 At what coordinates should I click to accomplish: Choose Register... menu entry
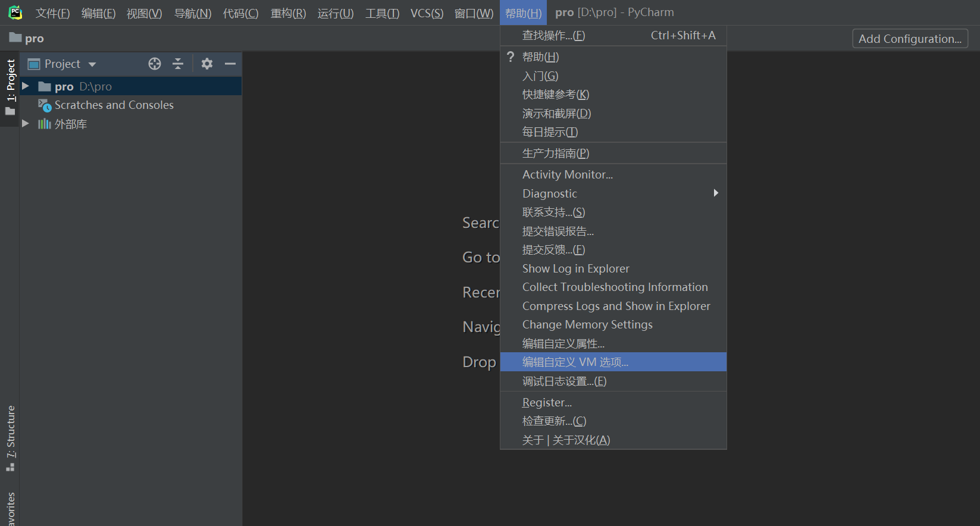click(613, 402)
